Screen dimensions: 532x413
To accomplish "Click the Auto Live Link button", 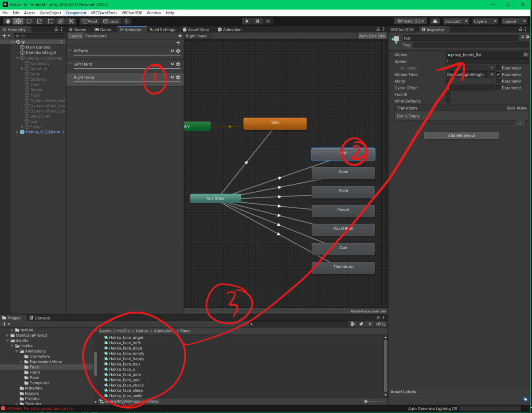I will (x=372, y=36).
